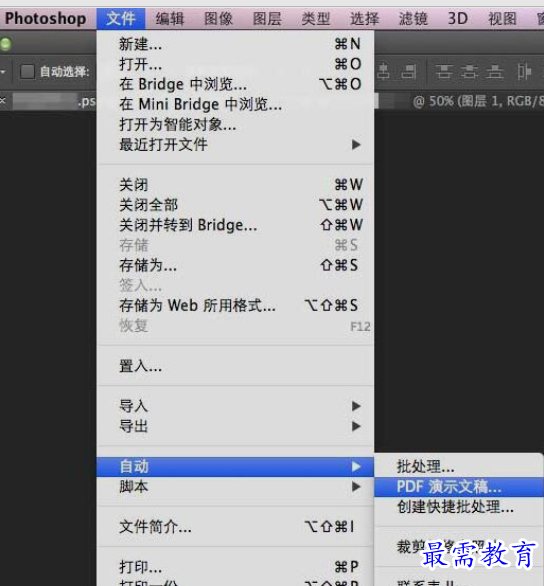
Task: Select 关闭并转到 Bridge... menu item
Action: pos(235,225)
